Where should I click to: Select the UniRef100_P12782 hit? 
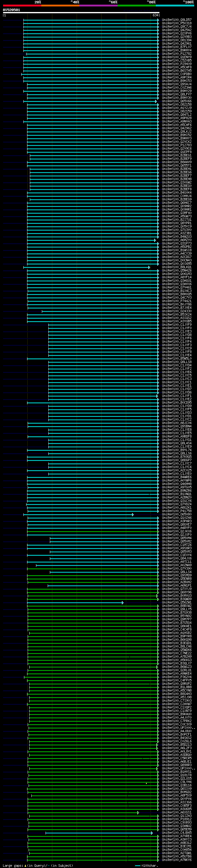pyautogui.click(x=176, y=54)
